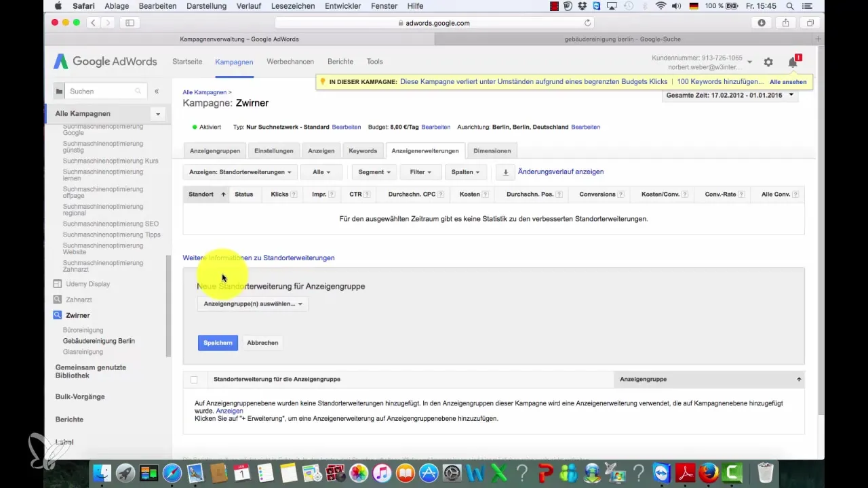
Task: Click the Safari address bar
Action: coord(434,22)
